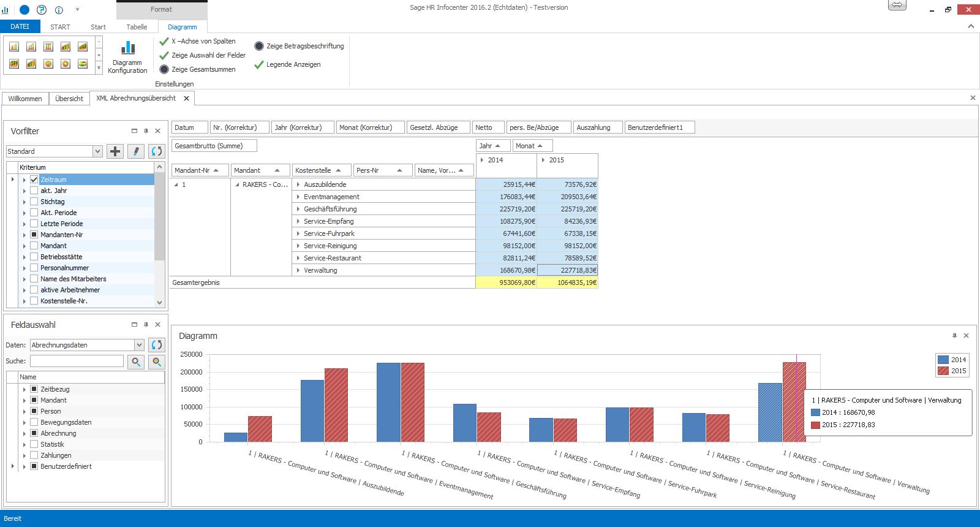Image resolution: width=980 pixels, height=527 pixels.
Task: Refresh the Vorfilter panel
Action: coord(157,151)
